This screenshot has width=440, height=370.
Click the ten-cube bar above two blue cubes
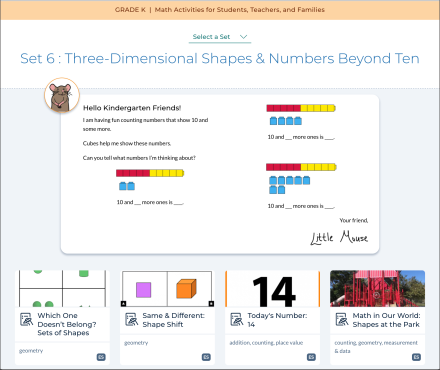pos(150,173)
